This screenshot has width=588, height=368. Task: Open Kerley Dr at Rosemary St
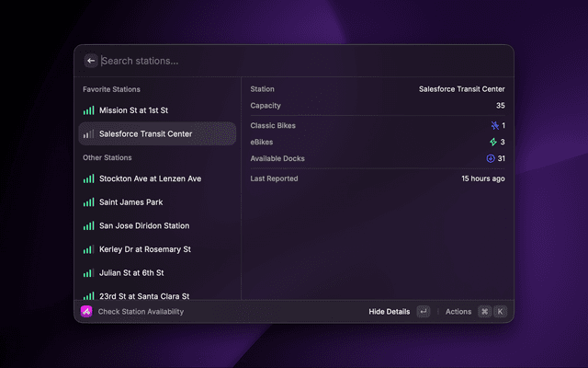click(x=145, y=249)
